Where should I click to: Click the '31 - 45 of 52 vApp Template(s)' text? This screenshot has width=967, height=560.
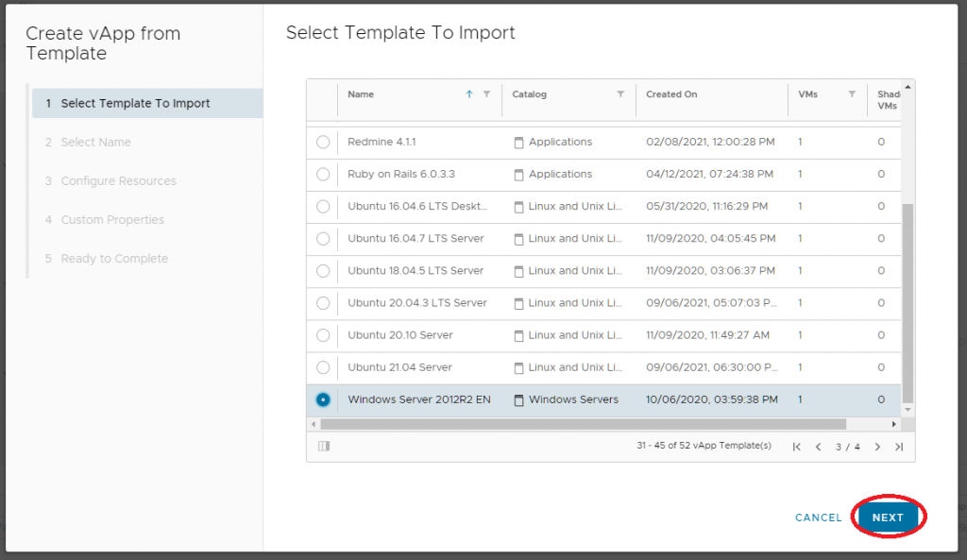pyautogui.click(x=704, y=446)
